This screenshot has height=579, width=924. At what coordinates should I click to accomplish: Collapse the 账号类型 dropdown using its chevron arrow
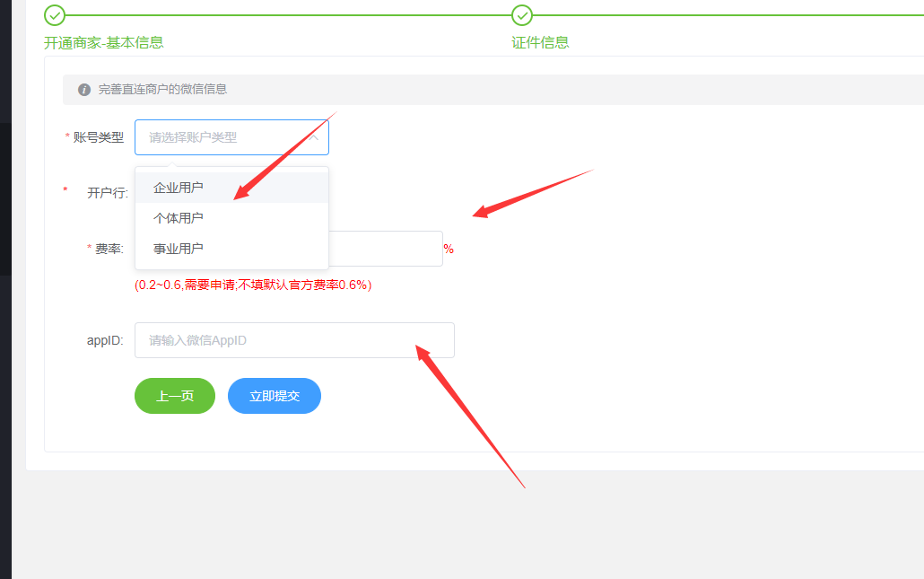[314, 137]
